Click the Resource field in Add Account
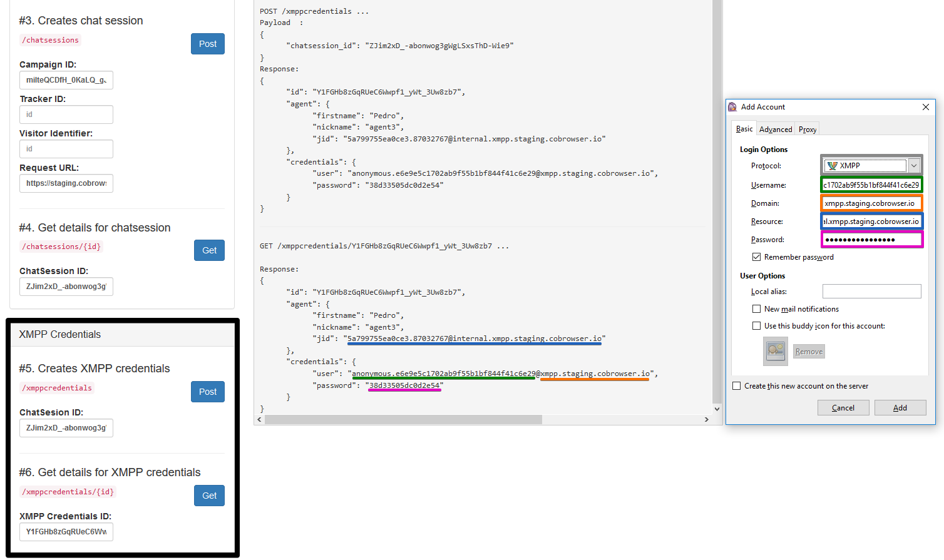This screenshot has width=944, height=560. click(x=871, y=221)
